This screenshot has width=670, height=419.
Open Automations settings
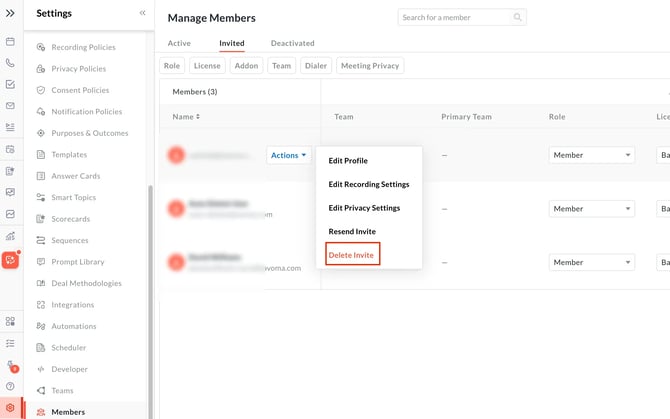74,326
